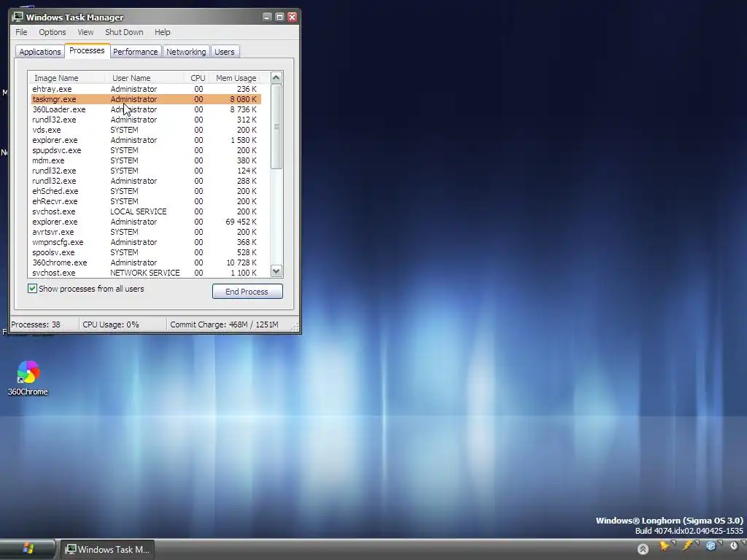Image resolution: width=747 pixels, height=560 pixels.
Task: Maximize the Task Manager window
Action: click(x=279, y=17)
